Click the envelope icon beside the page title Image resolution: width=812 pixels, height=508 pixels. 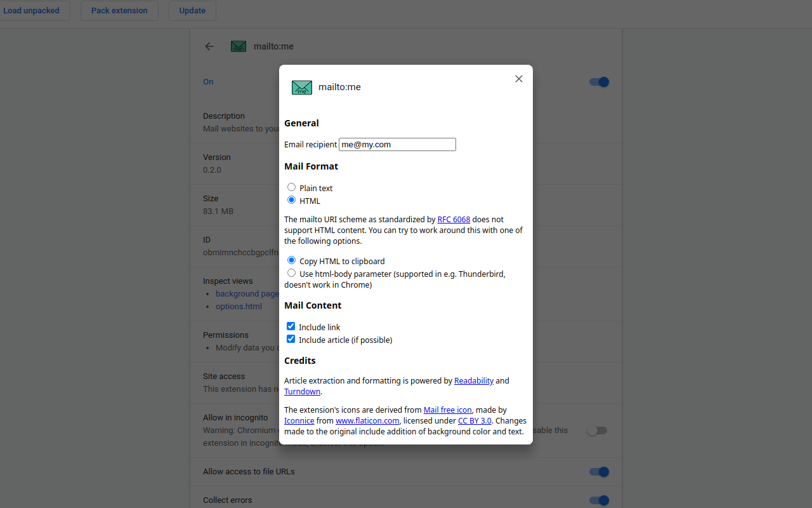239,46
